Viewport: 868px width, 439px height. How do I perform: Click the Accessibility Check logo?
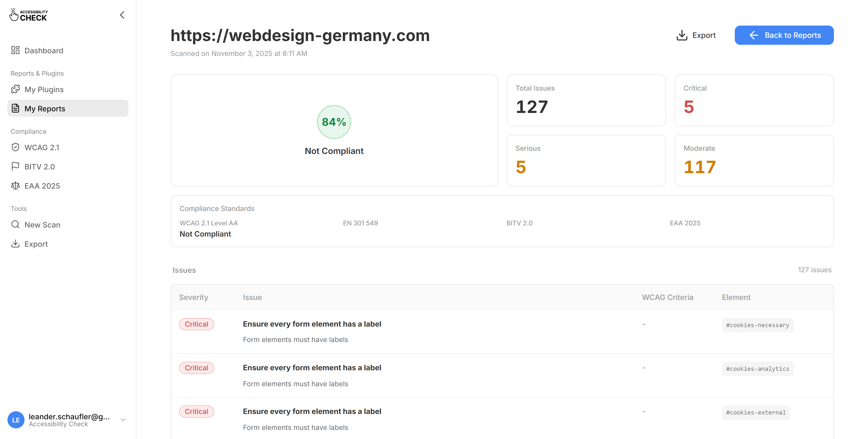point(28,14)
